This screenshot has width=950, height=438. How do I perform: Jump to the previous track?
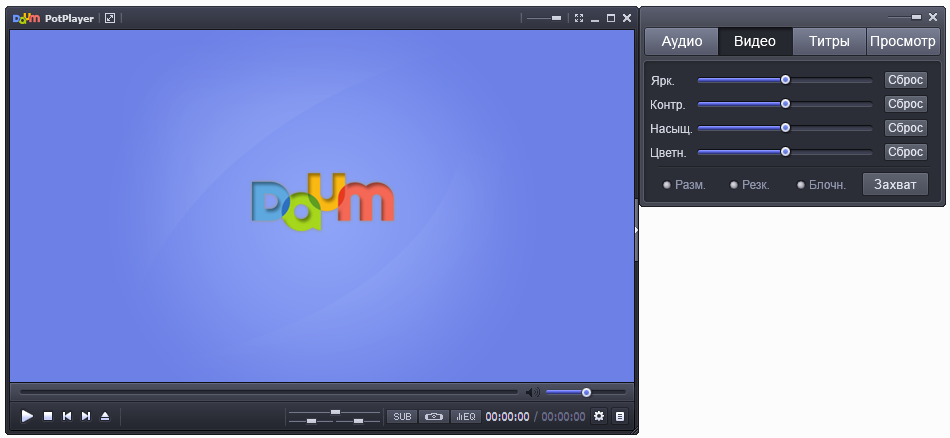(x=67, y=416)
